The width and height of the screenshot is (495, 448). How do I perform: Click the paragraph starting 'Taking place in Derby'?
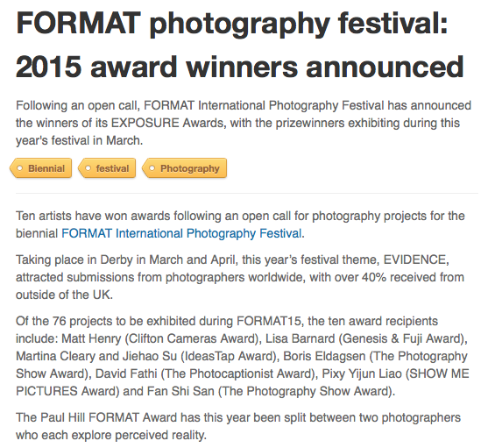[240, 277]
